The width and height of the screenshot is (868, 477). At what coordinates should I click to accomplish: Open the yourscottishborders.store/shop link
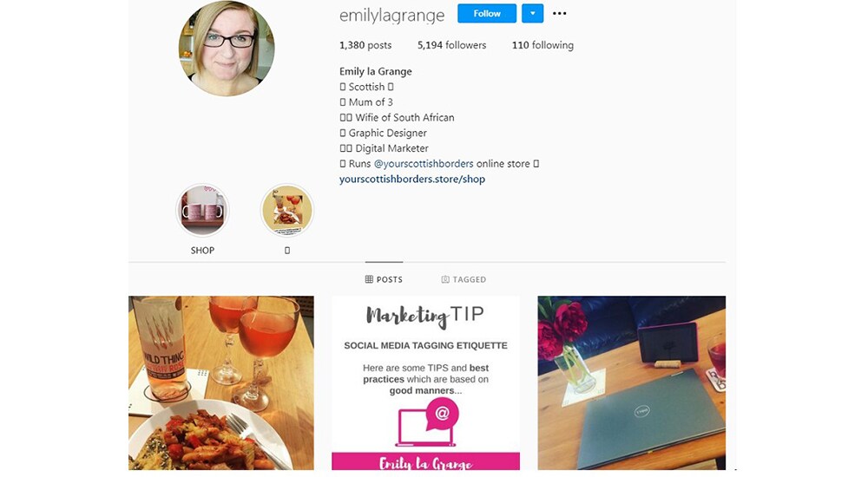(x=412, y=180)
